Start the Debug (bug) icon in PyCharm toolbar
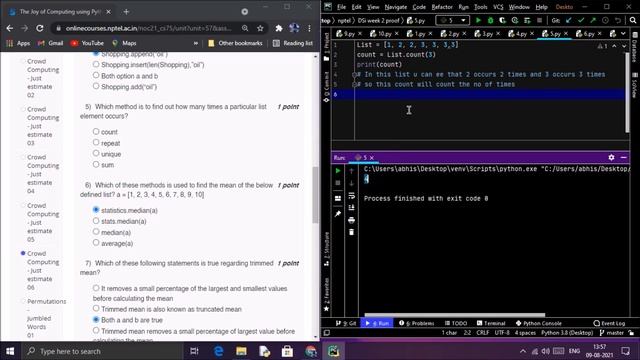640x360 pixels. click(x=491, y=20)
